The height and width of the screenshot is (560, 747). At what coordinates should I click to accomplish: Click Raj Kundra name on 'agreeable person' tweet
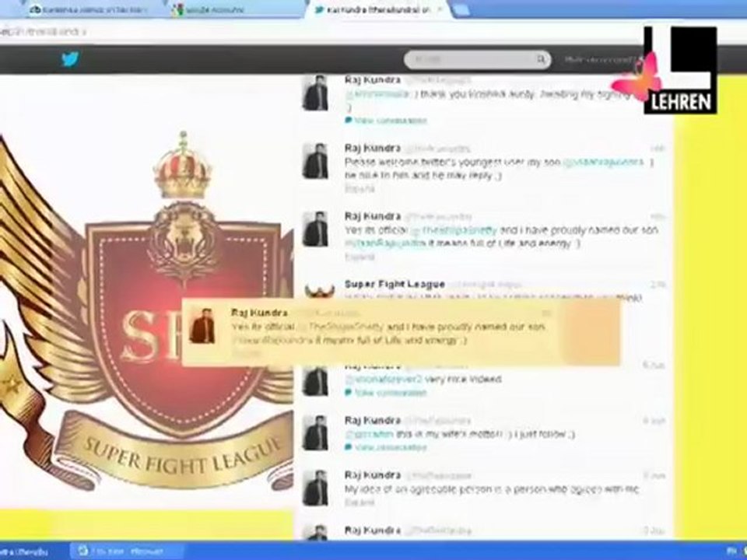pyautogui.click(x=373, y=475)
